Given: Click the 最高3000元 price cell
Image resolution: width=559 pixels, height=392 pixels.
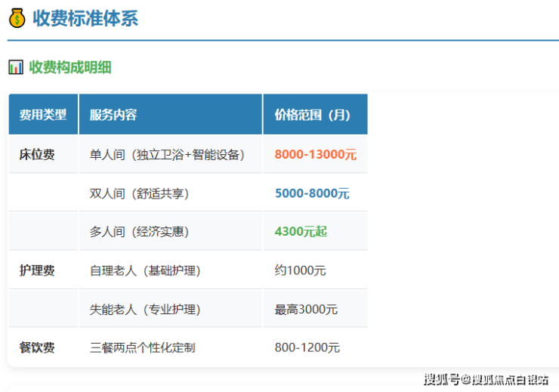Looking at the screenshot, I should (x=306, y=310).
